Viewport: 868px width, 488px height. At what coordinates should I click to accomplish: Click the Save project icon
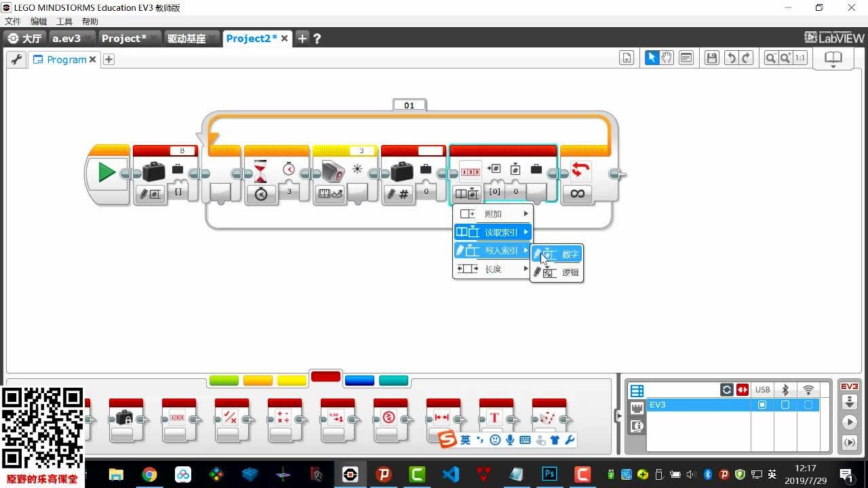click(711, 58)
